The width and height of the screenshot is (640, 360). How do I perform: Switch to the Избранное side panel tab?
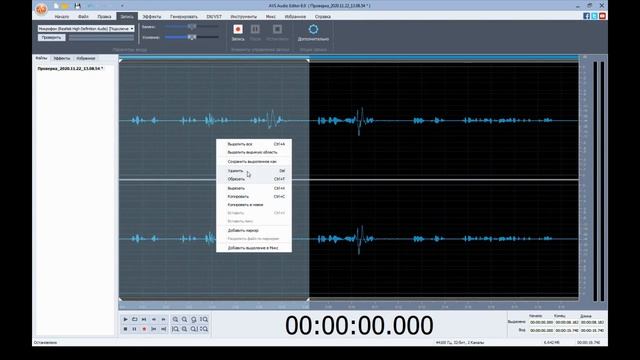coord(86,58)
